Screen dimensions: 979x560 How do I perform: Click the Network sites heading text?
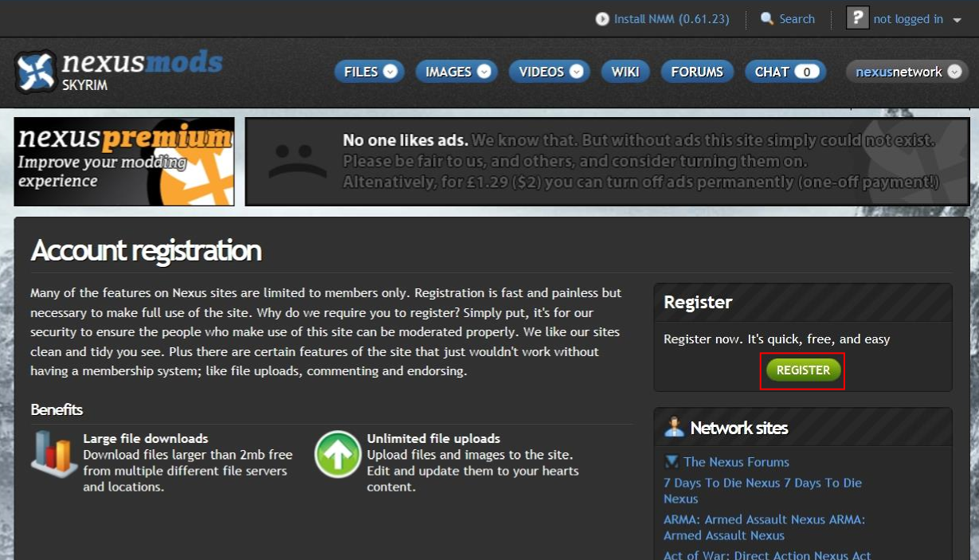739,428
